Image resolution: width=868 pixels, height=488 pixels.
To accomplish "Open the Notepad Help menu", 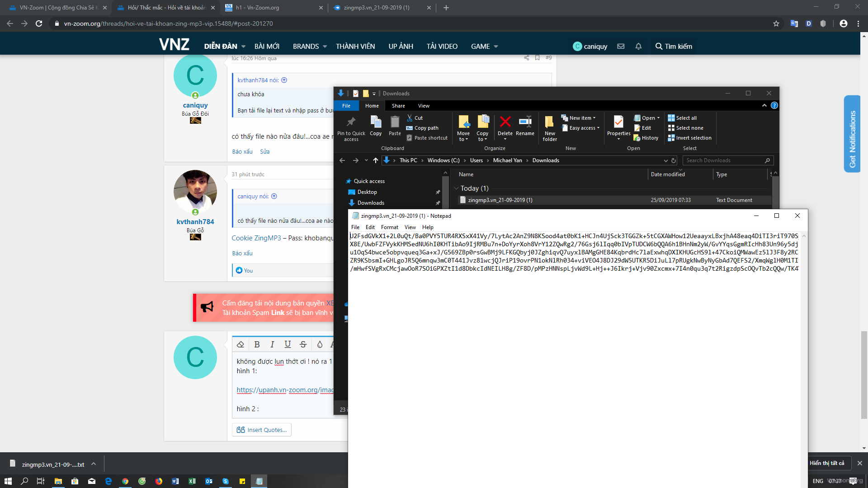I will (428, 227).
